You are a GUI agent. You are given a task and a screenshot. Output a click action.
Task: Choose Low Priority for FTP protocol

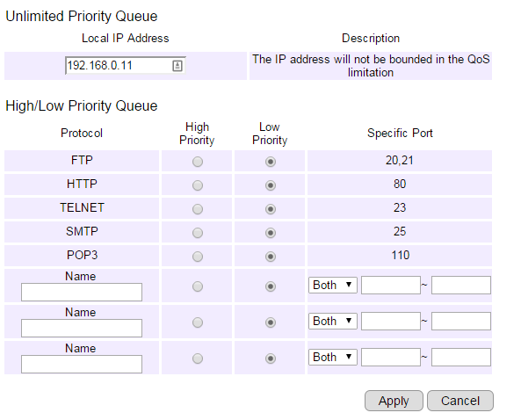[270, 162]
